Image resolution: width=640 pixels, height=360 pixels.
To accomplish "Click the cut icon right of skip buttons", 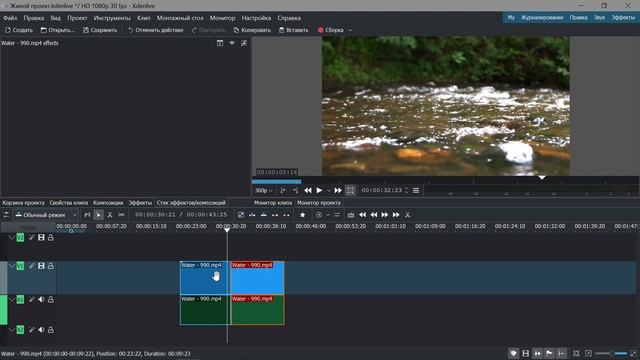I will [x=407, y=215].
